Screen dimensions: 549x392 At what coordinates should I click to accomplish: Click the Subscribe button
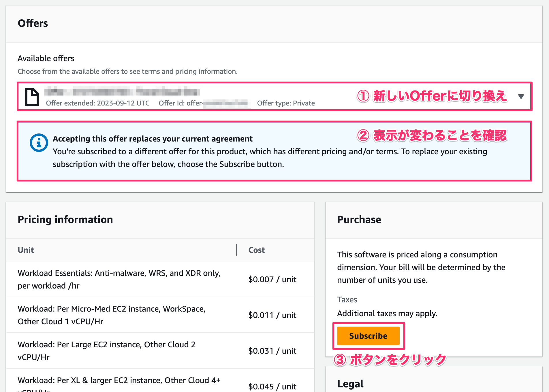click(368, 336)
